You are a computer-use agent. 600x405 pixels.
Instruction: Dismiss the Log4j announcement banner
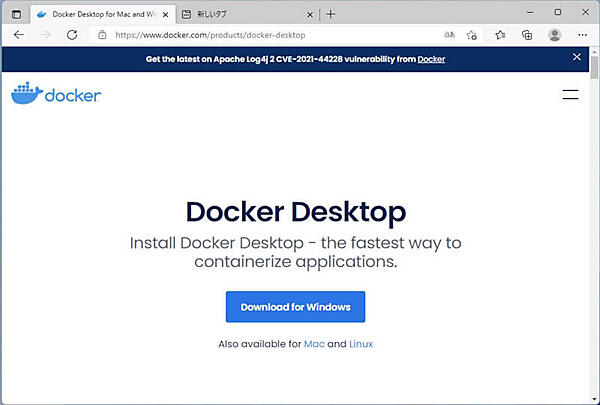(x=576, y=58)
